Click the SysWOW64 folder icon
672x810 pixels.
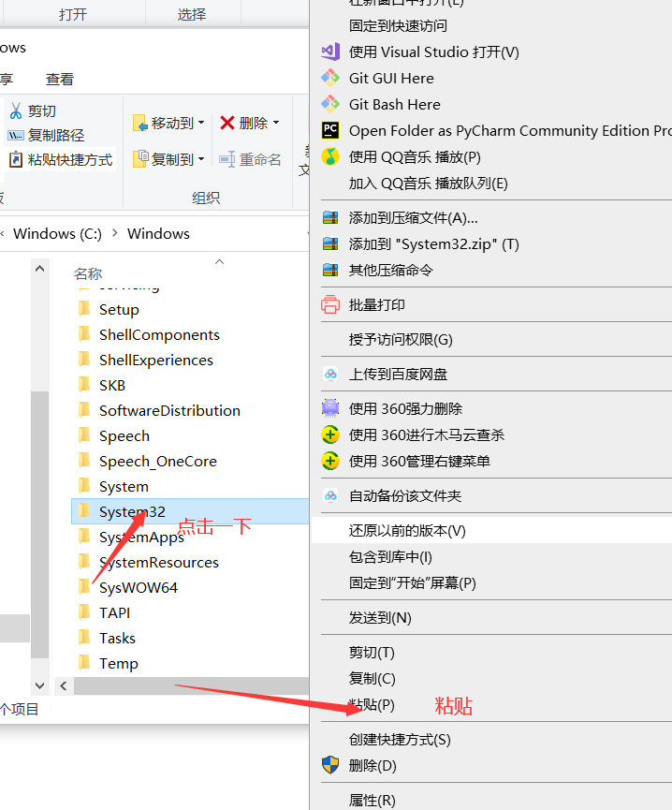tap(84, 587)
